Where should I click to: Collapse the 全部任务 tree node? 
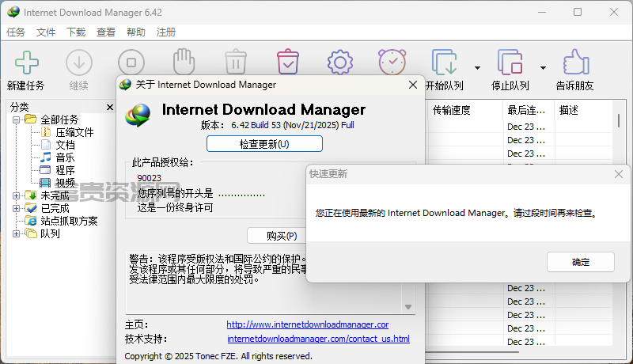click(x=16, y=119)
